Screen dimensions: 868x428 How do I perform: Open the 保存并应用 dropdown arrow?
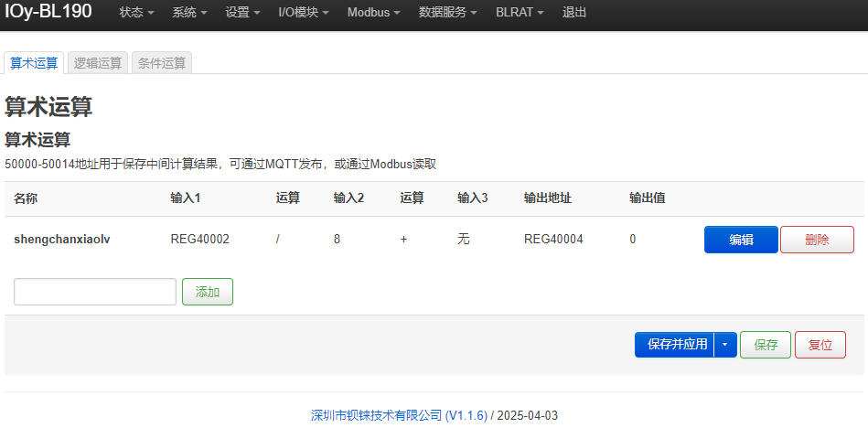tap(725, 345)
